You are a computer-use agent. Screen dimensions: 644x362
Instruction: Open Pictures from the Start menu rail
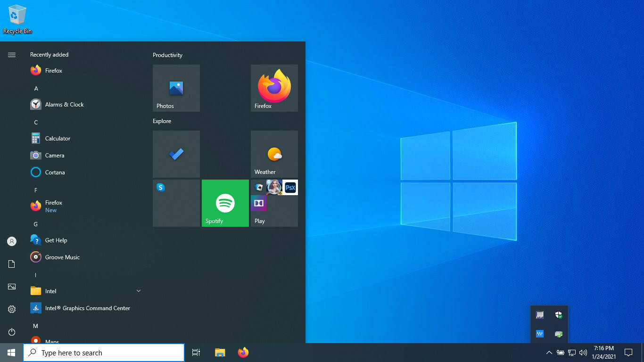pyautogui.click(x=12, y=287)
